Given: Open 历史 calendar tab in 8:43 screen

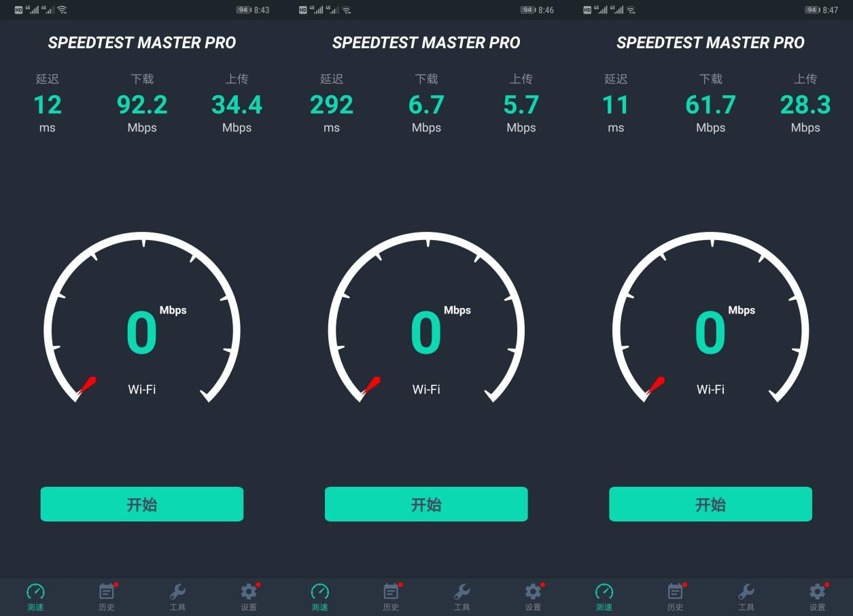Looking at the screenshot, I should (x=107, y=597).
